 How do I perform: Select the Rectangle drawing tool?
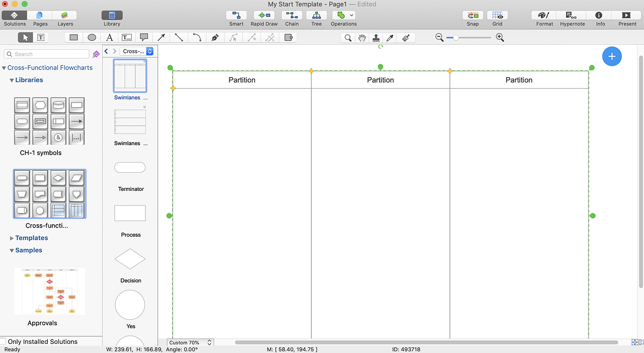(x=74, y=37)
